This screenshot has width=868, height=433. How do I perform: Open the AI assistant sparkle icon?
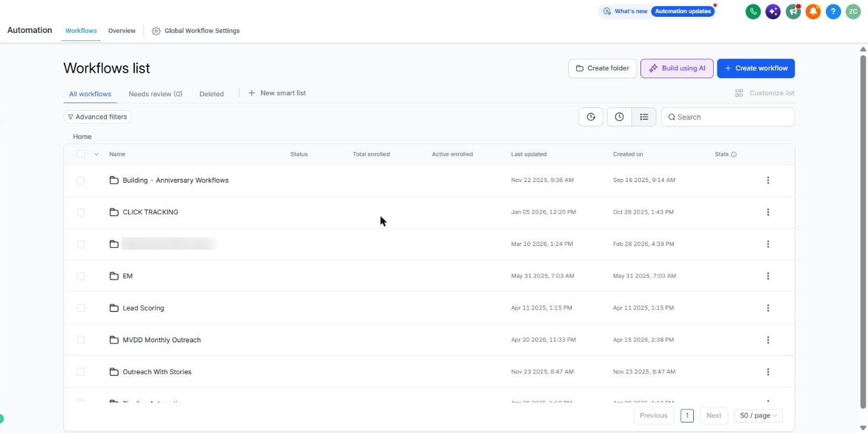[x=773, y=11]
